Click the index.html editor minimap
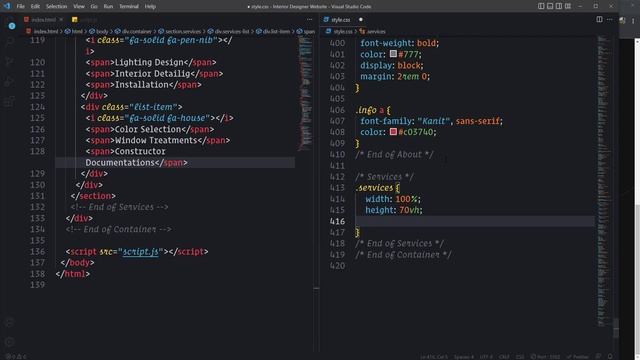Screen dimensions: 640x360 305,94
